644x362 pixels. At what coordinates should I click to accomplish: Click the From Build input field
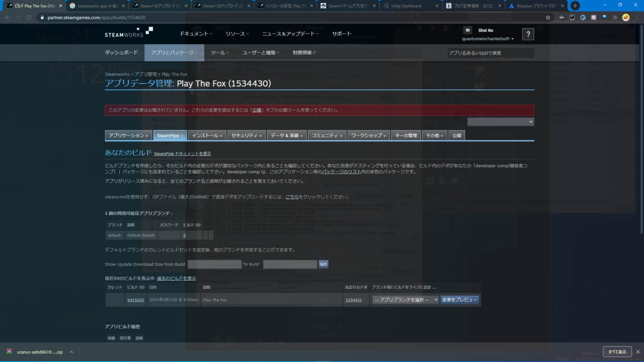(x=214, y=264)
